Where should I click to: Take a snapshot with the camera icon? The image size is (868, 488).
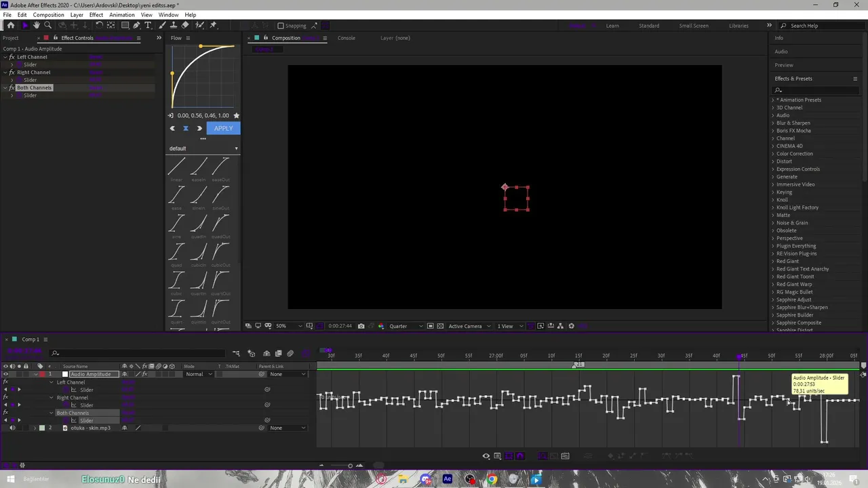pyautogui.click(x=361, y=326)
